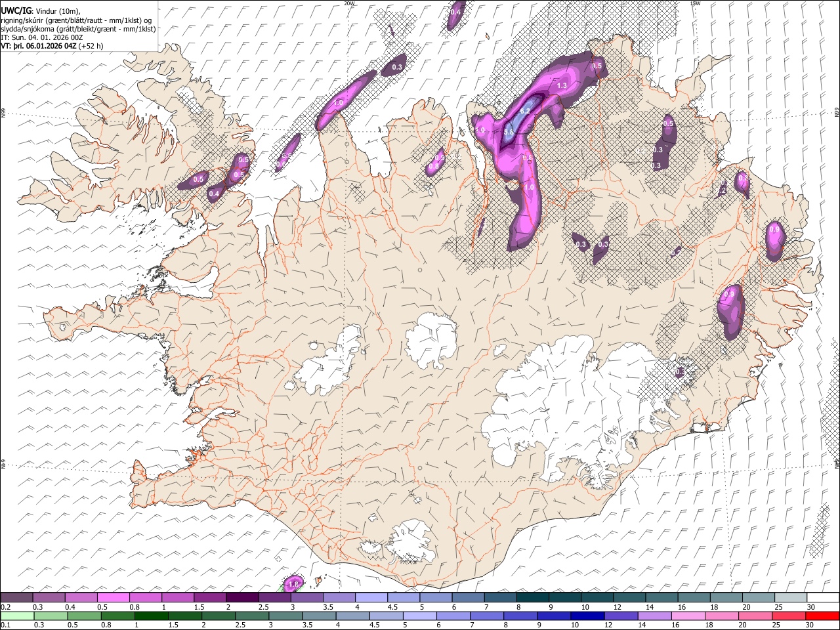Click the 'slydda/snjókoma' legend description line
This screenshot has width=840, height=630.
pos(78,29)
